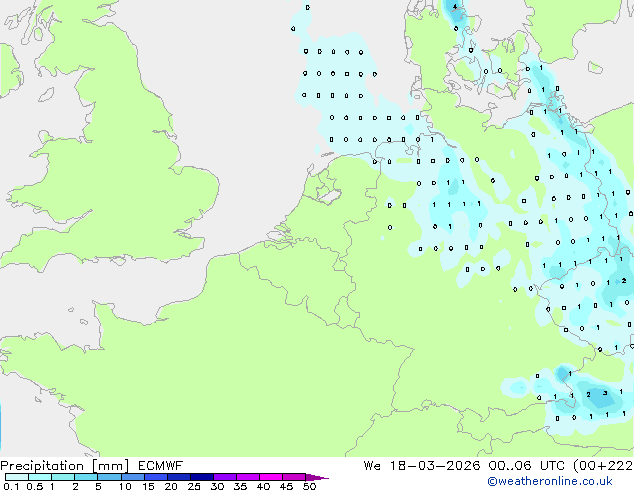
Task: Select the 15–20 mm legend swatch
Action: coord(155,477)
